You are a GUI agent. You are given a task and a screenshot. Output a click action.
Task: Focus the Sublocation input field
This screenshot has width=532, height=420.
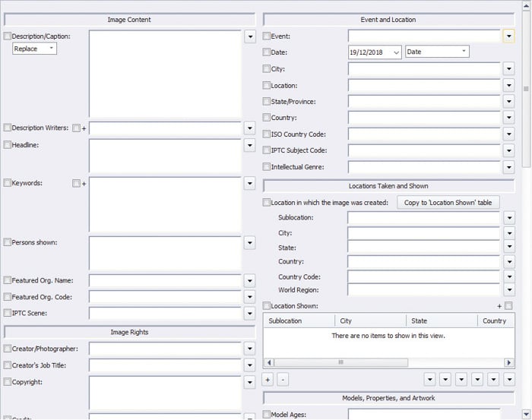tap(424, 218)
